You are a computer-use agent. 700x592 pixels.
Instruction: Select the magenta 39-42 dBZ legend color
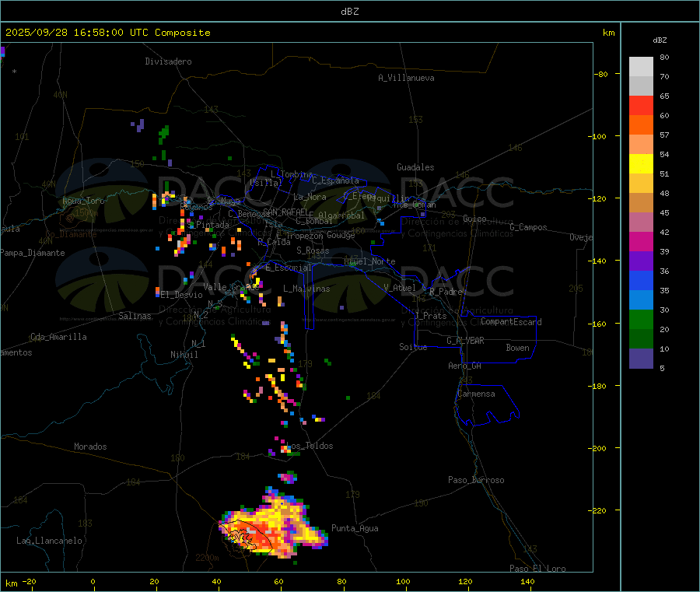pos(641,241)
